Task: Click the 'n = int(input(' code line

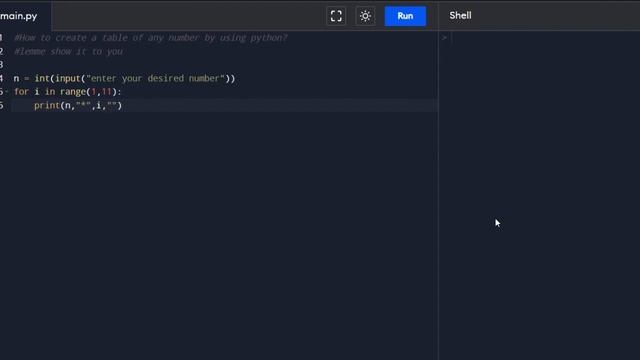Action: [124, 78]
